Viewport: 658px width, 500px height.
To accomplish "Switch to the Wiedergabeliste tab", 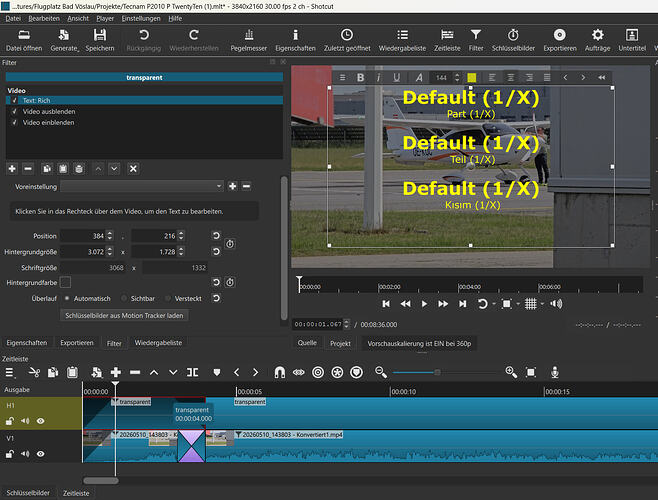I will pos(158,343).
